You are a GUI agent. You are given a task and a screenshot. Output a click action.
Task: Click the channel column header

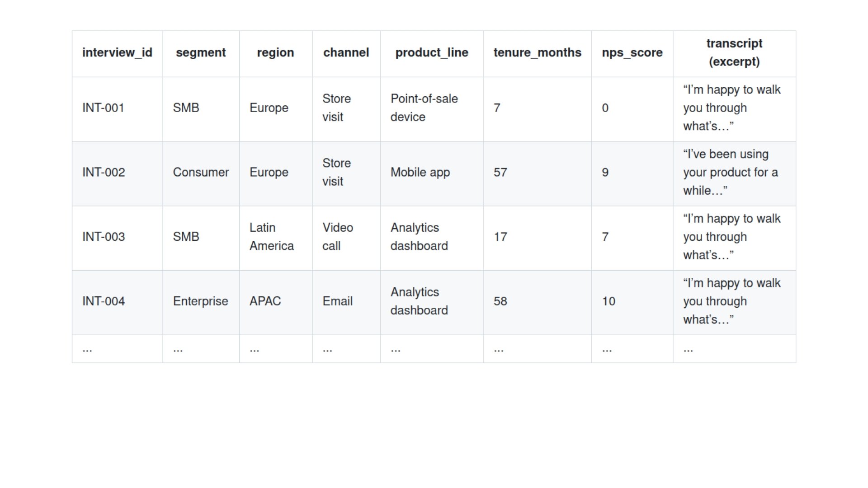[x=346, y=53]
